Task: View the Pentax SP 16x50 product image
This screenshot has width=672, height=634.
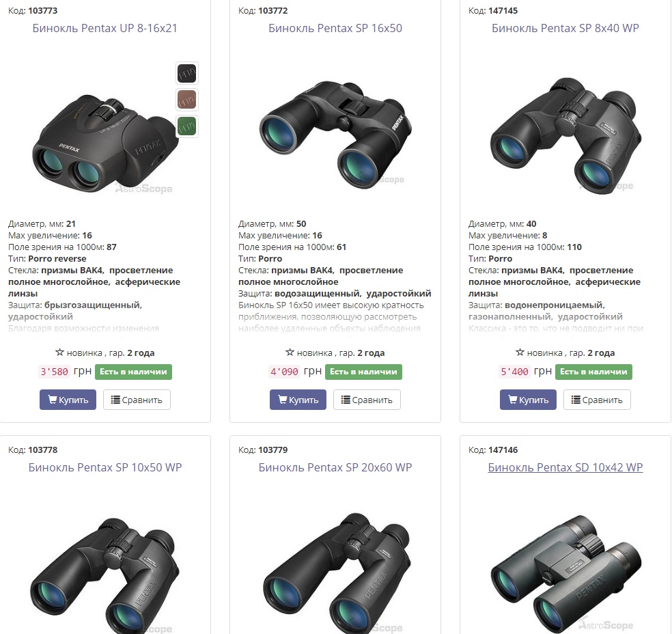Action: point(335,134)
